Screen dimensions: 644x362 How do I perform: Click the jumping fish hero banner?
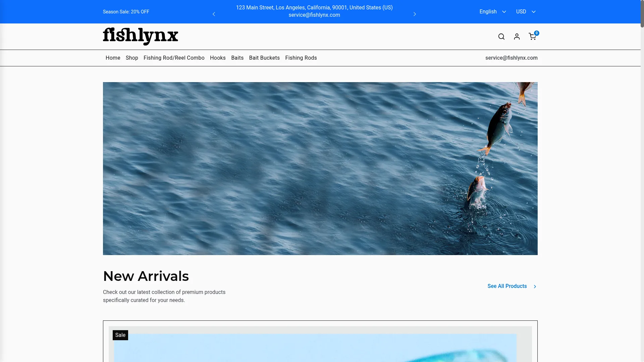320,169
